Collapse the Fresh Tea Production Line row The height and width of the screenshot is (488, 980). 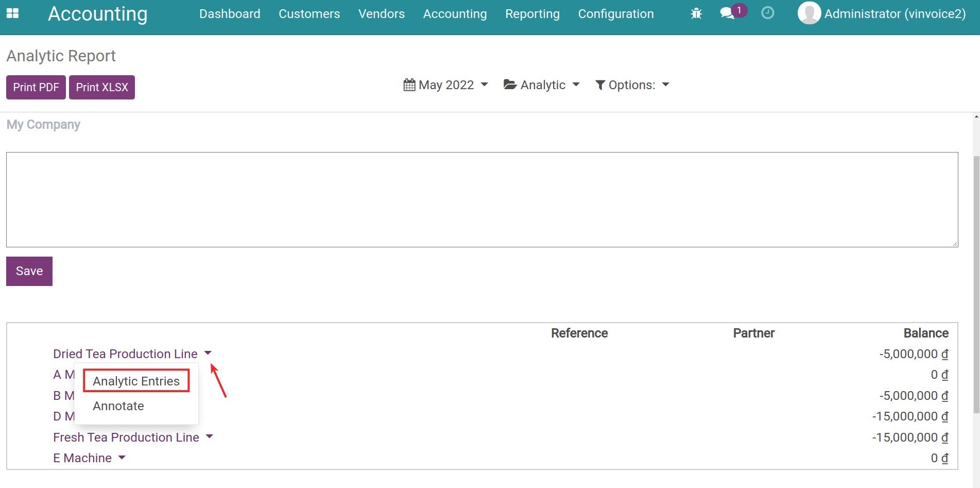coord(210,436)
